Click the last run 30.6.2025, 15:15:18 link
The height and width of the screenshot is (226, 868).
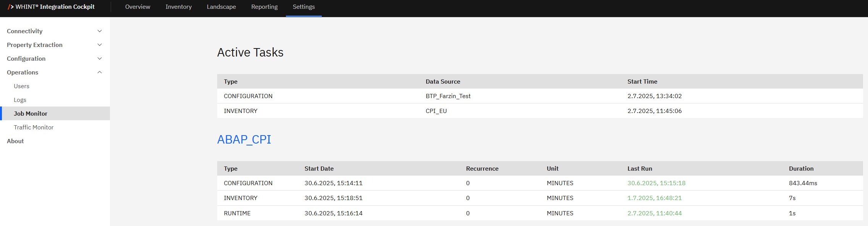pos(656,183)
